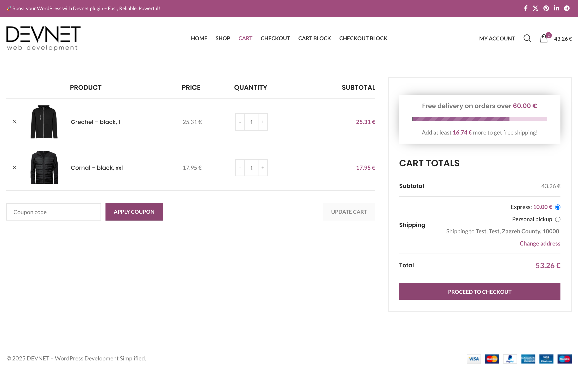Open Checkout Block menu item
The image size is (578, 392).
pos(363,38)
